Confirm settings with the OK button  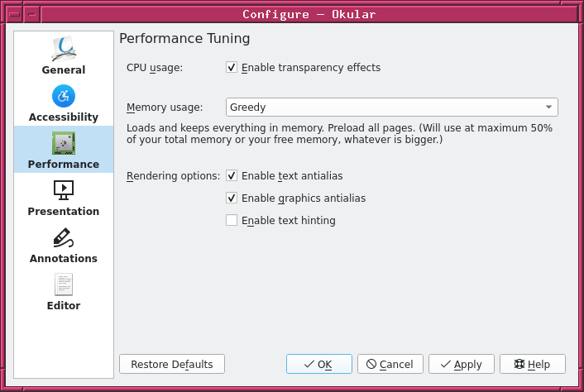pyautogui.click(x=318, y=364)
